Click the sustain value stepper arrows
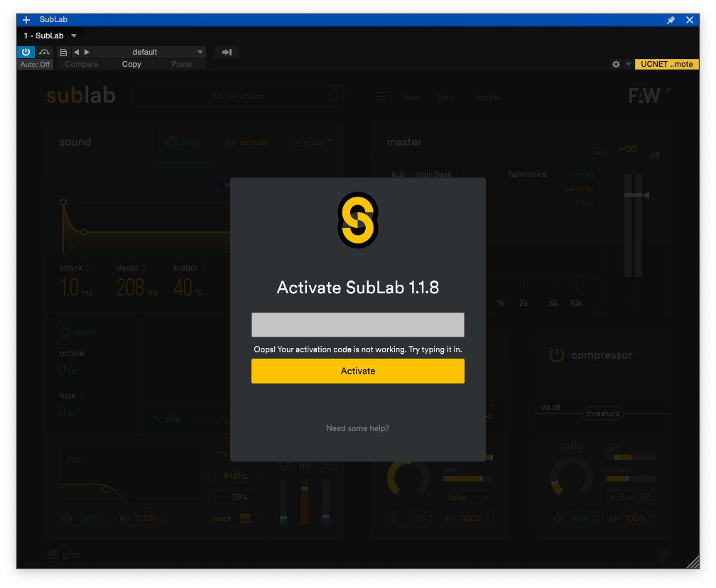 point(204,268)
